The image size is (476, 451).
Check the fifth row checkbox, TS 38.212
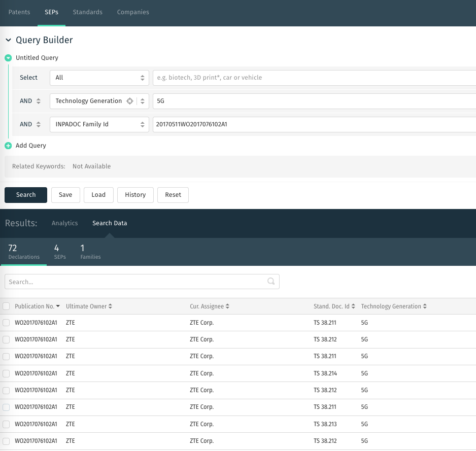(x=6, y=390)
